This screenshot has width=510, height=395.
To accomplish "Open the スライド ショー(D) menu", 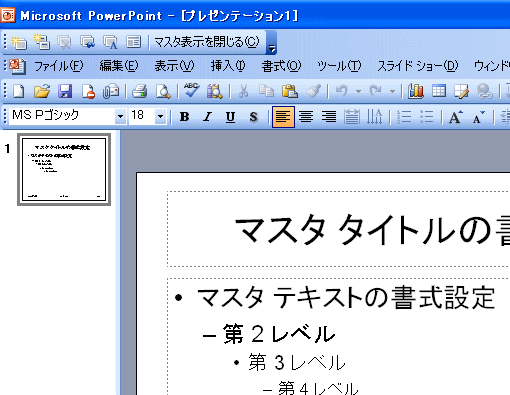I will click(x=417, y=66).
